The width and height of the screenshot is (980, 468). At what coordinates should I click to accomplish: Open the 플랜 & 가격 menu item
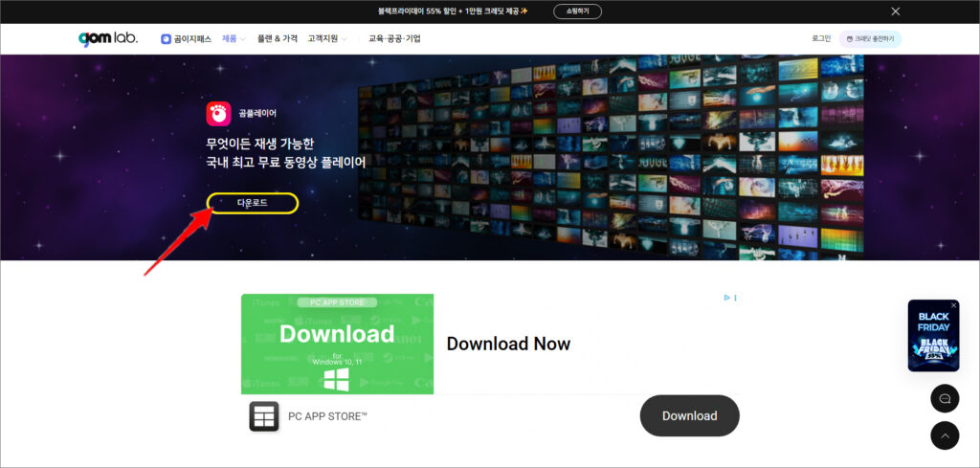[277, 39]
